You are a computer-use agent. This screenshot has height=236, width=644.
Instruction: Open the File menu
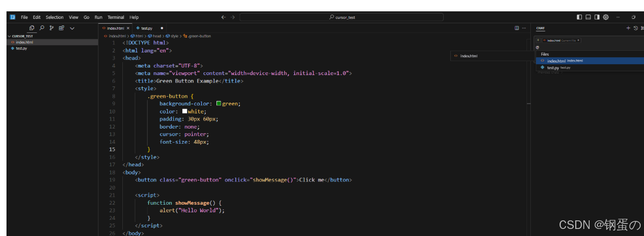24,17
